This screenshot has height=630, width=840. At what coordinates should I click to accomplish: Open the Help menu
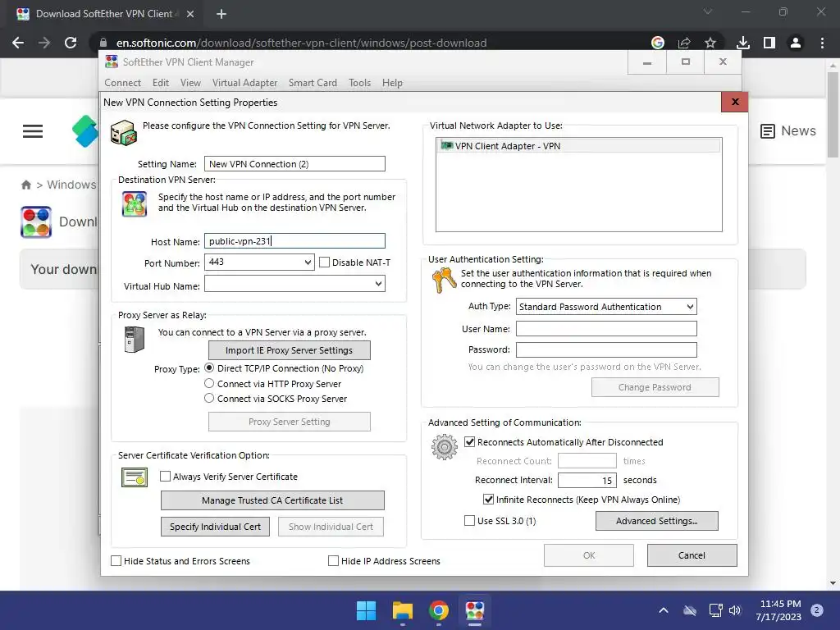[392, 83]
